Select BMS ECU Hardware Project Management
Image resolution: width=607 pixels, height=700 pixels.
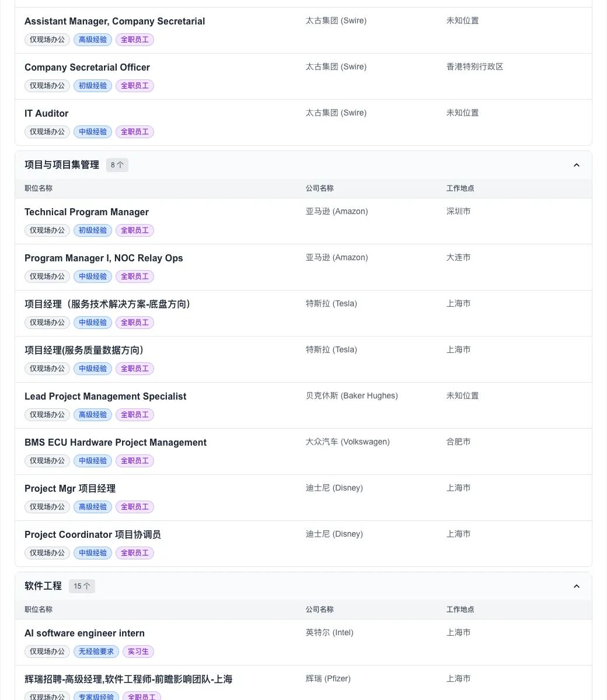coord(115,443)
